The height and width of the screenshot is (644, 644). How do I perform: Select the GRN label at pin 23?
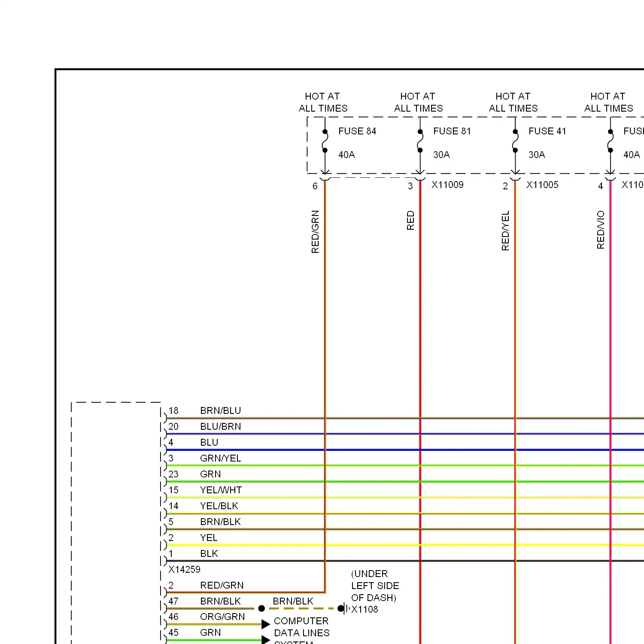click(x=210, y=474)
